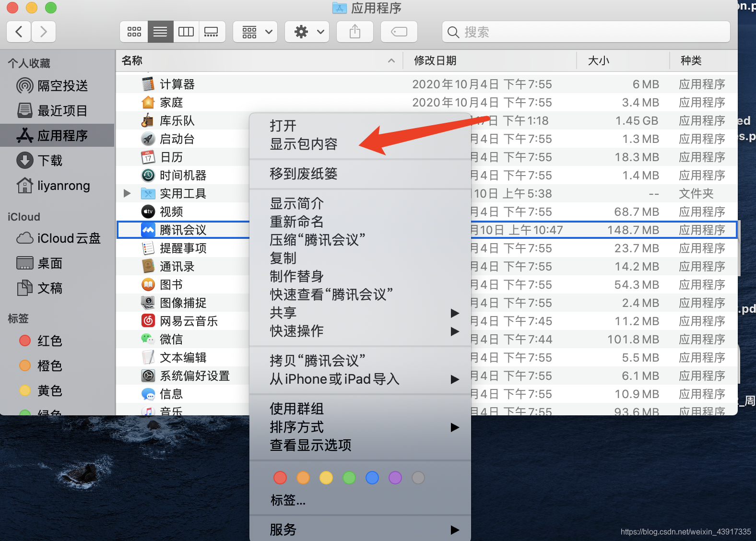Focus the 搜索 search field
Image resolution: width=756 pixels, height=541 pixels.
[586, 32]
